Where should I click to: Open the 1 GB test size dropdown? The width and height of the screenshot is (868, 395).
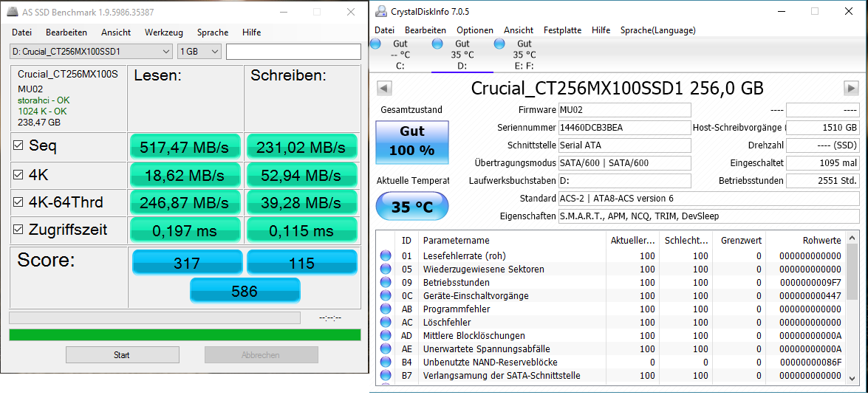(199, 52)
